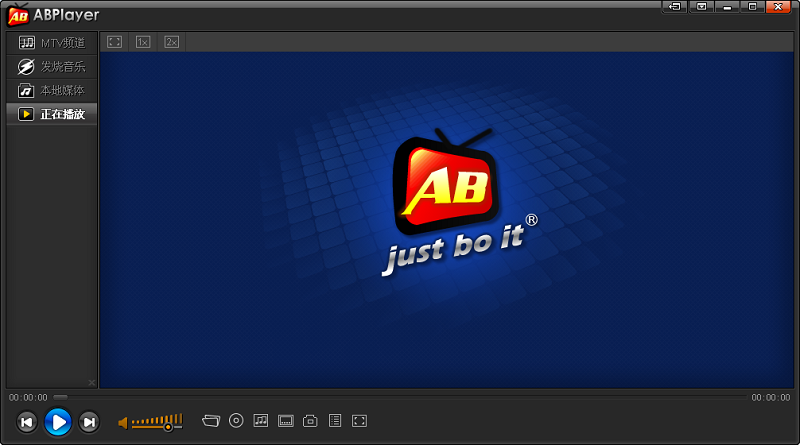Image resolution: width=800 pixels, height=445 pixels.
Task: Open file using the folder icon
Action: [210, 421]
